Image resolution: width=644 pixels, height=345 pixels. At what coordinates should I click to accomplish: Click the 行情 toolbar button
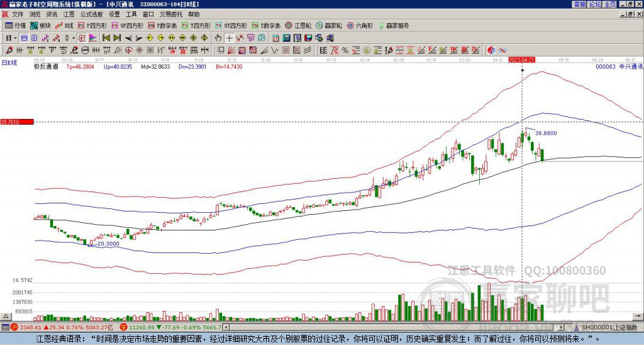click(16, 25)
